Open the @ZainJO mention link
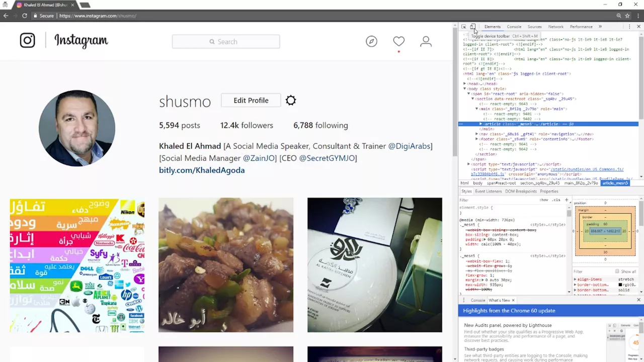 259,158
